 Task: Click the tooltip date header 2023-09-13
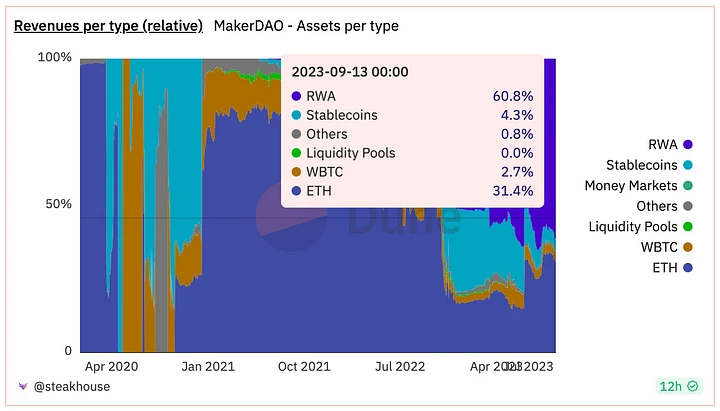349,72
